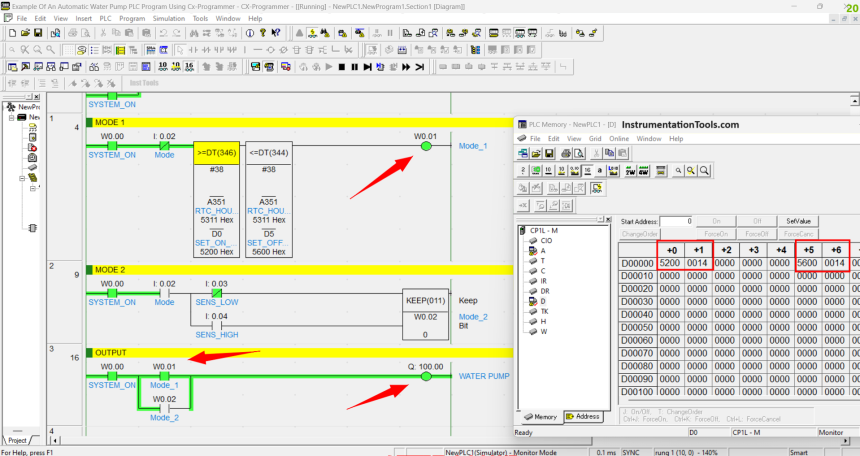Open the watch window icon
This screenshot has height=456, width=860.
tap(38, 67)
